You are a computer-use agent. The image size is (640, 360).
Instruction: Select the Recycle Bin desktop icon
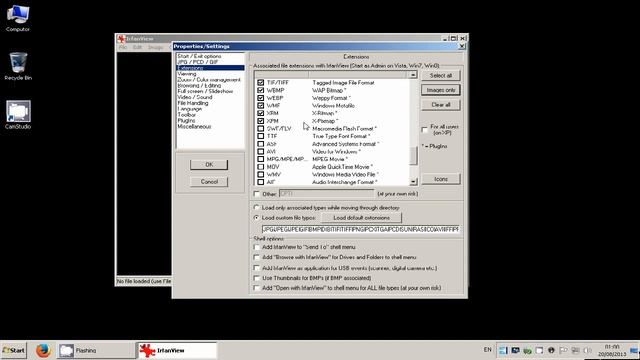click(x=18, y=66)
